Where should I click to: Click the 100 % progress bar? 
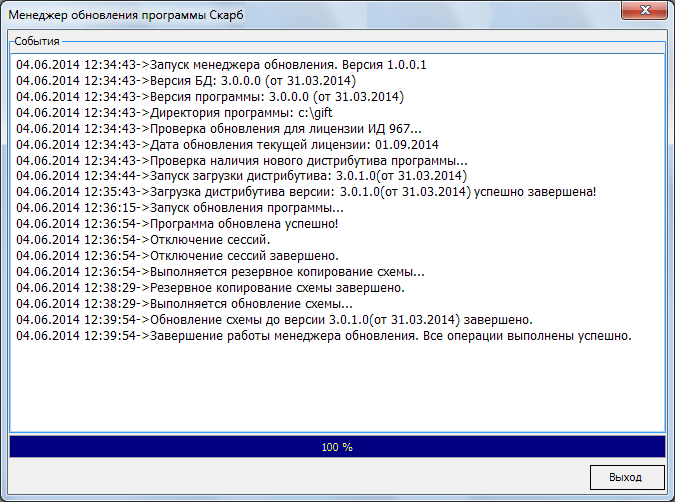337,446
